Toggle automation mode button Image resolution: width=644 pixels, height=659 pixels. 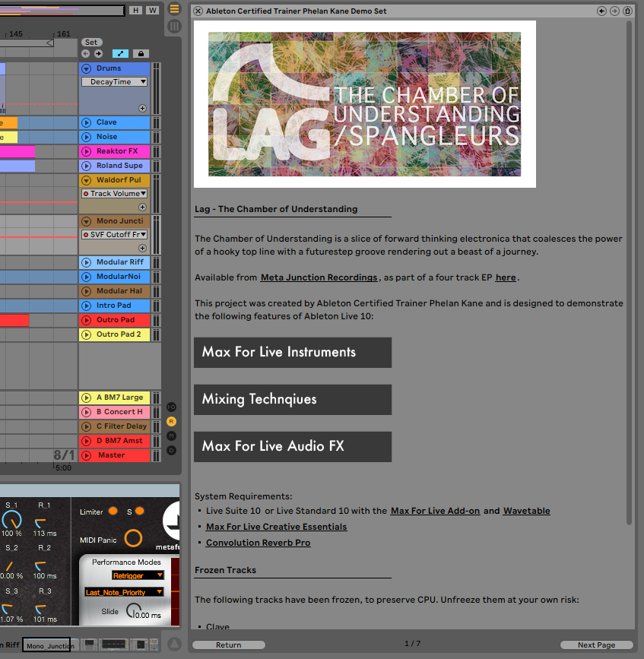click(x=120, y=53)
